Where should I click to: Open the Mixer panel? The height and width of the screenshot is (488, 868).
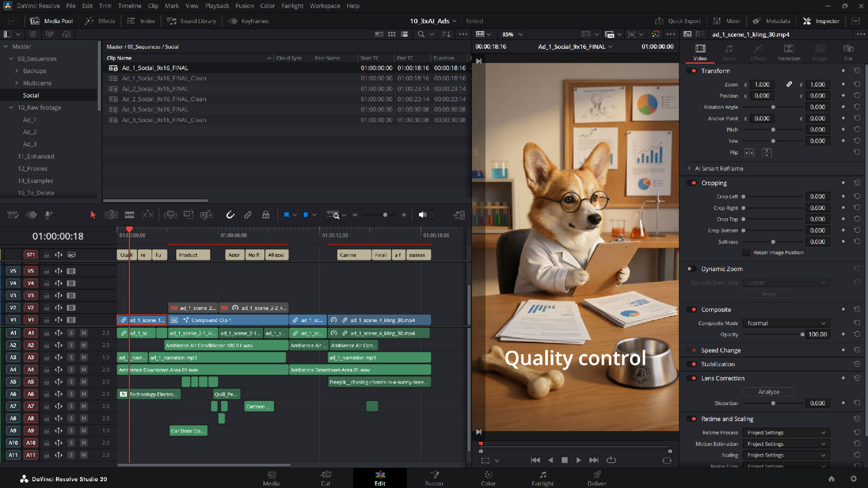click(x=727, y=21)
